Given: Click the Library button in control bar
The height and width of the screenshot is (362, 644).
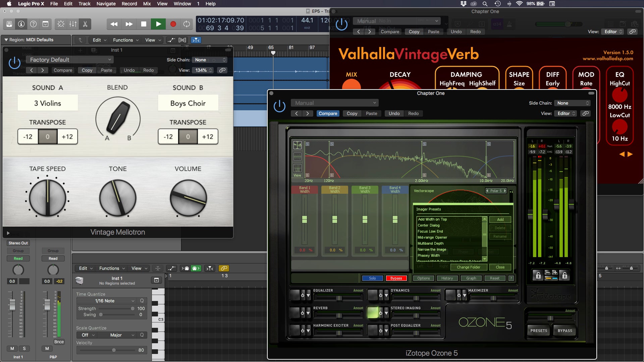Looking at the screenshot, I should pyautogui.click(x=9, y=24).
